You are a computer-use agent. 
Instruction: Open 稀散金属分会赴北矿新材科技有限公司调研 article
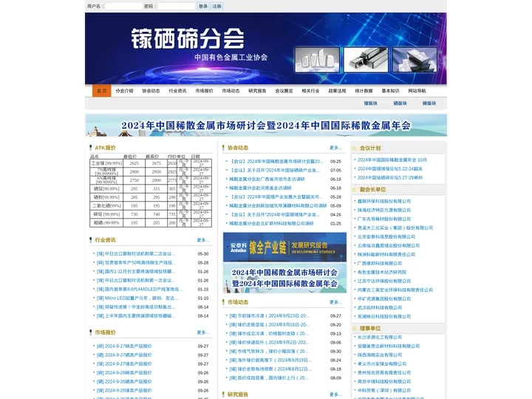pos(271,224)
